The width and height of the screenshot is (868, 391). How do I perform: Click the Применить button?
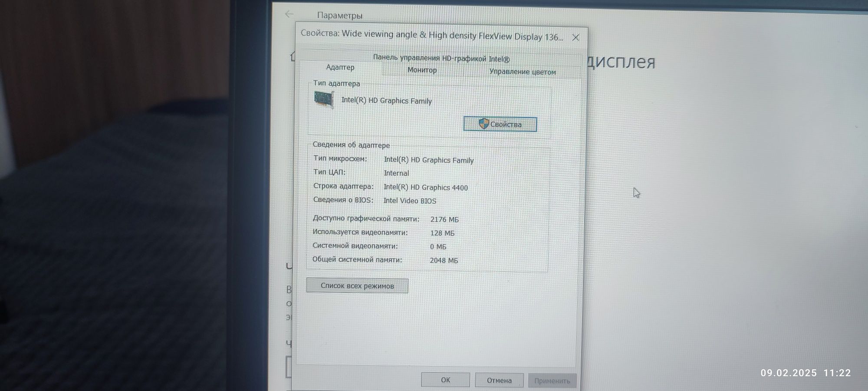pos(552,381)
